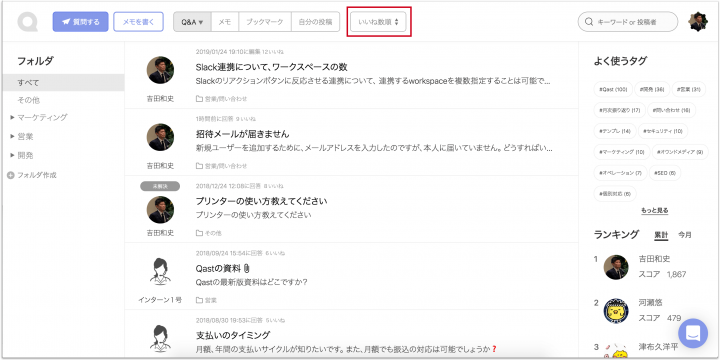720x360 pixels.
Task: Click 河瀬悠 avatar in ranking
Action: coord(616,311)
